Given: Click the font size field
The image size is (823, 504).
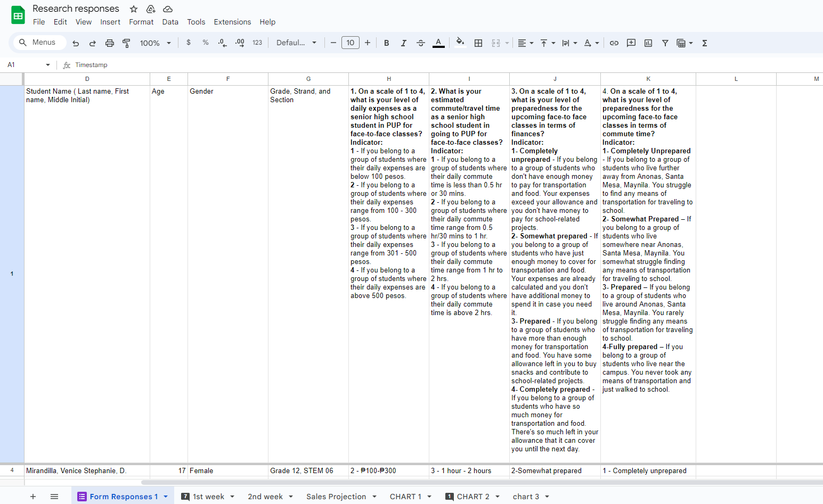Looking at the screenshot, I should coord(351,43).
